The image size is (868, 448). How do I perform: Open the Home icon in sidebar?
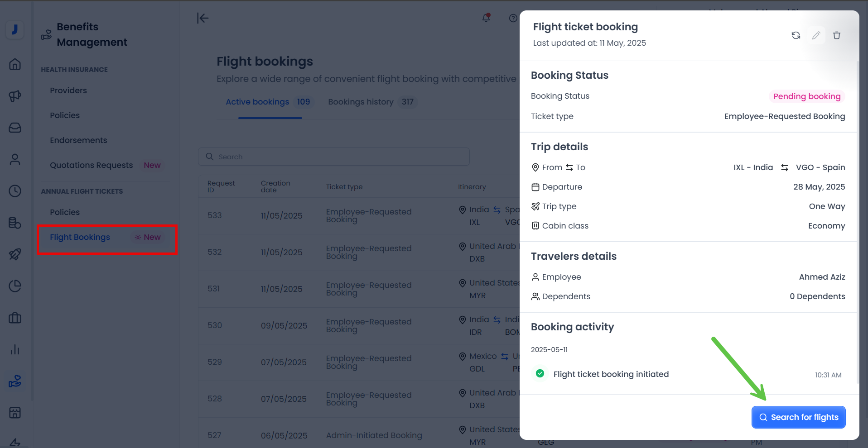(15, 64)
